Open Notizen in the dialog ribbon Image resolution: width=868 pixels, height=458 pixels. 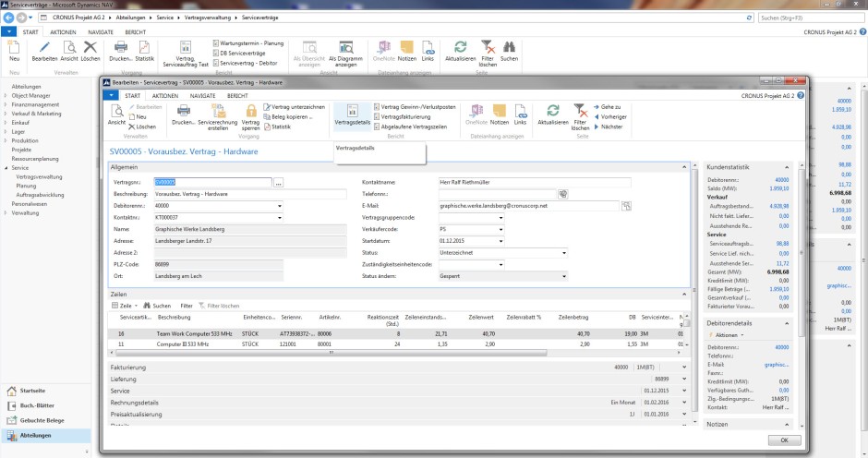(x=500, y=112)
